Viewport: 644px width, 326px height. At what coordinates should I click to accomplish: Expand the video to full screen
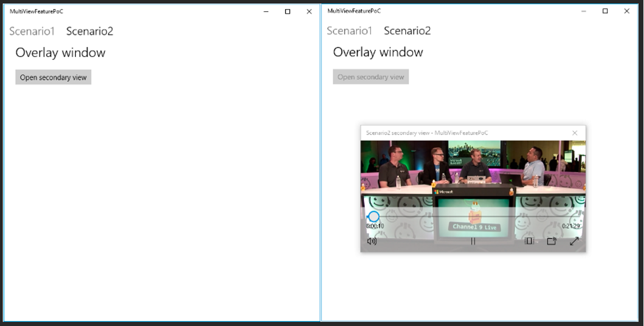coord(575,242)
